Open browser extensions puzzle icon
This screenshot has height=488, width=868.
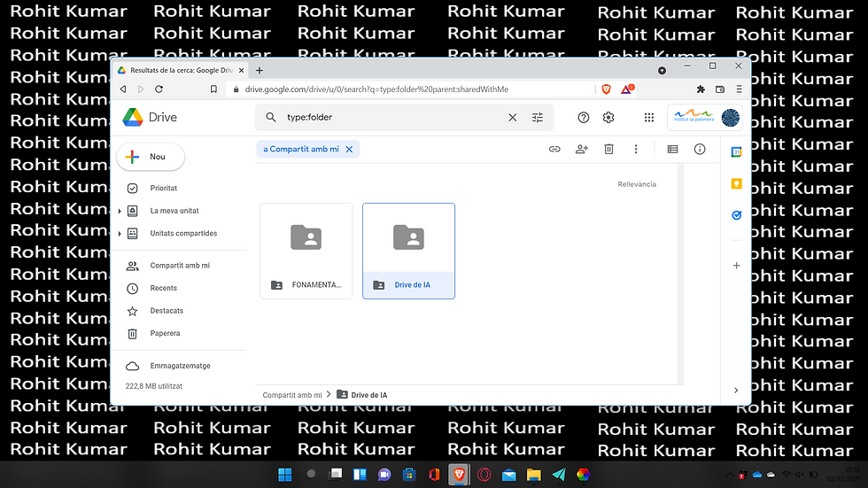701,89
